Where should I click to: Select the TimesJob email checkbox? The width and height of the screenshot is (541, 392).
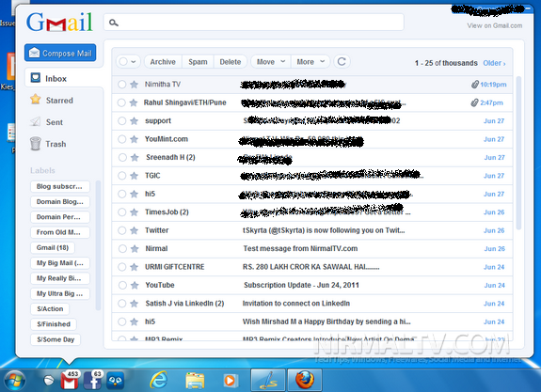(x=121, y=212)
